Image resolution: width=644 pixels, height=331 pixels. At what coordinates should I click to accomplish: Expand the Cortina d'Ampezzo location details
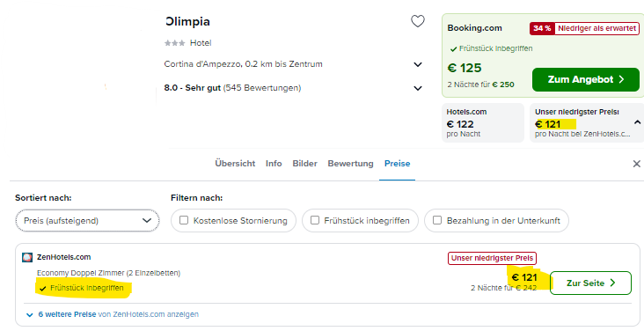click(x=418, y=64)
